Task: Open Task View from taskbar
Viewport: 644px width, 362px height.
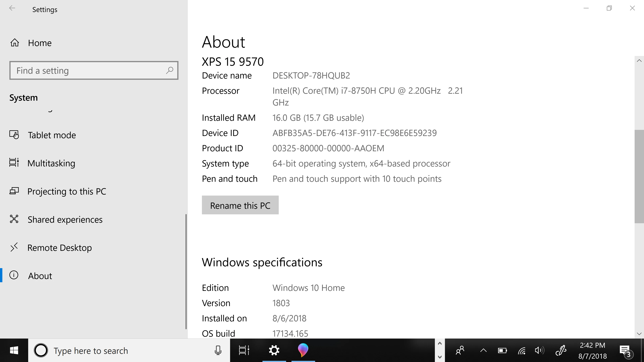Action: coord(244,350)
